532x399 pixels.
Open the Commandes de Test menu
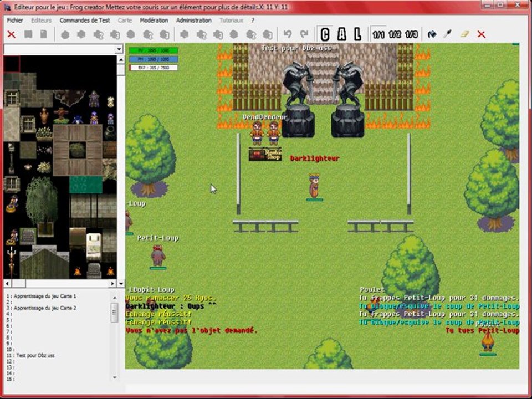85,21
